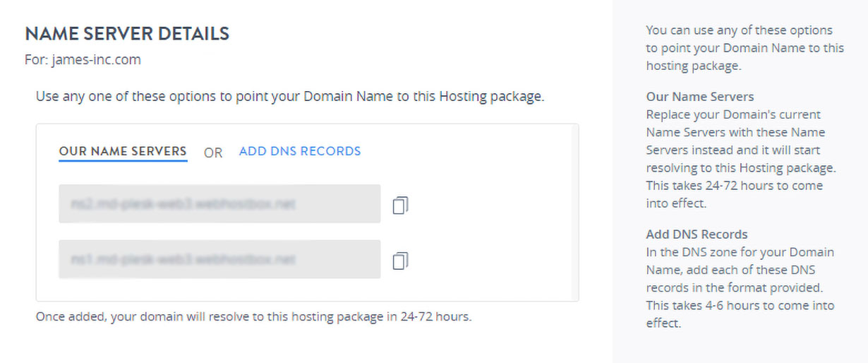Click the ns1 name server field
Screen dimensions: 868x363
(219, 259)
